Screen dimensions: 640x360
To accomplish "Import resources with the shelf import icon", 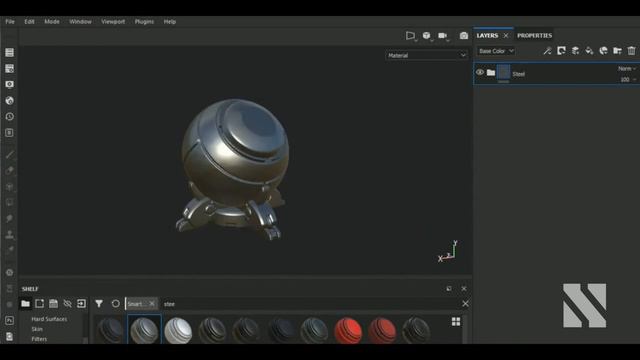I will pos(81,303).
